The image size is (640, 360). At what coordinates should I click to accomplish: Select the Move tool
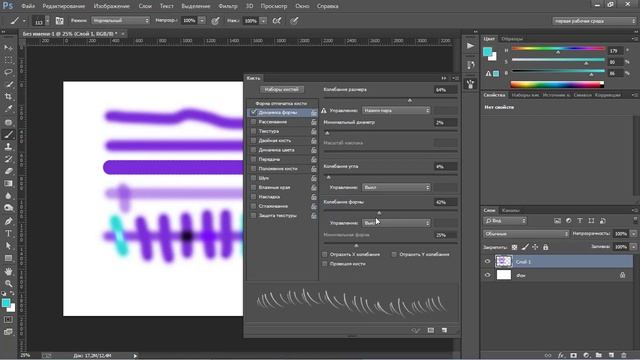tap(8, 48)
